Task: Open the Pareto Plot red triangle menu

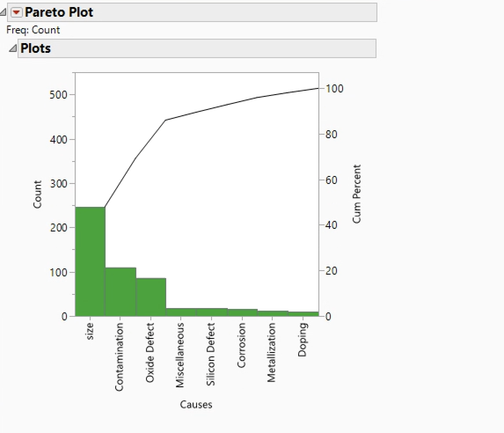Action: coord(16,12)
